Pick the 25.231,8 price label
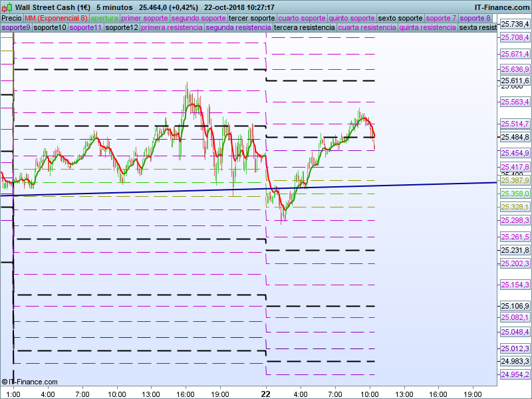 515,250
